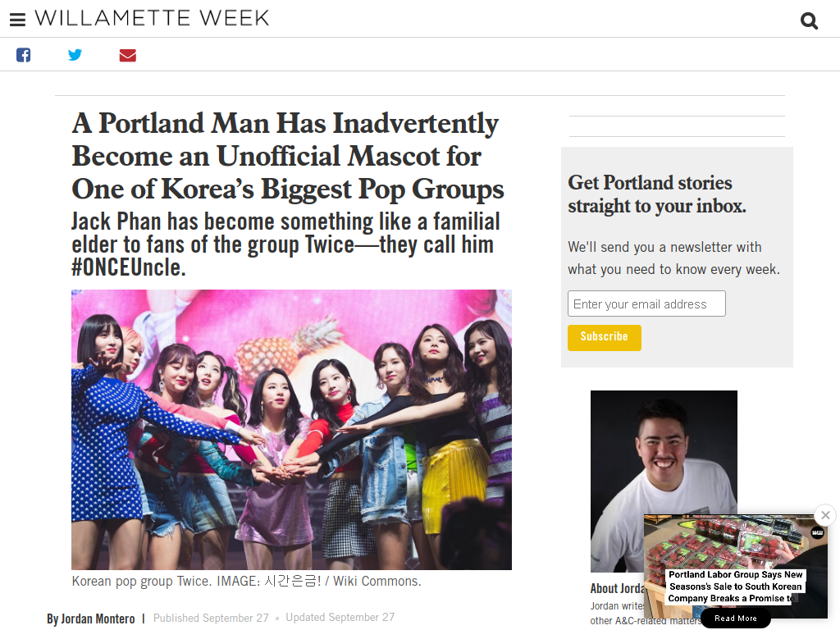Open the hamburger navigation menu

18,20
